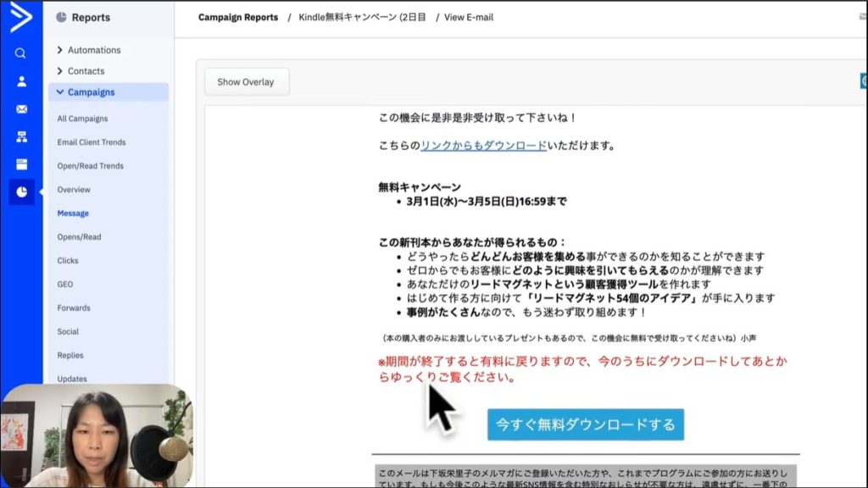Image resolution: width=868 pixels, height=488 pixels.
Task: Open Contacts via the person icon
Action: coord(21,81)
